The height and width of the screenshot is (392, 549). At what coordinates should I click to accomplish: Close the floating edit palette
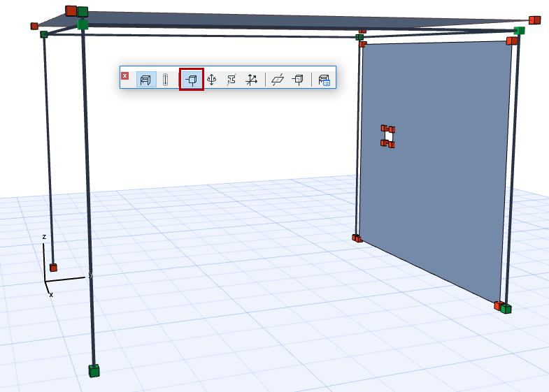[x=124, y=76]
